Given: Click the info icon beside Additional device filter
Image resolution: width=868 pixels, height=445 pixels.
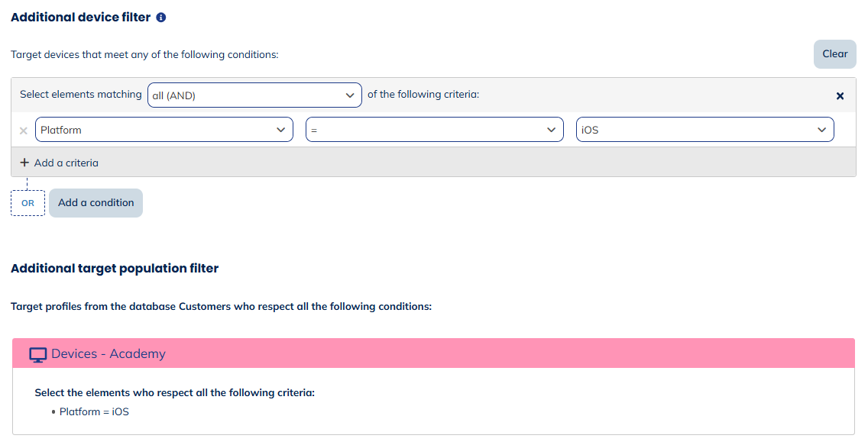Looking at the screenshot, I should point(161,18).
